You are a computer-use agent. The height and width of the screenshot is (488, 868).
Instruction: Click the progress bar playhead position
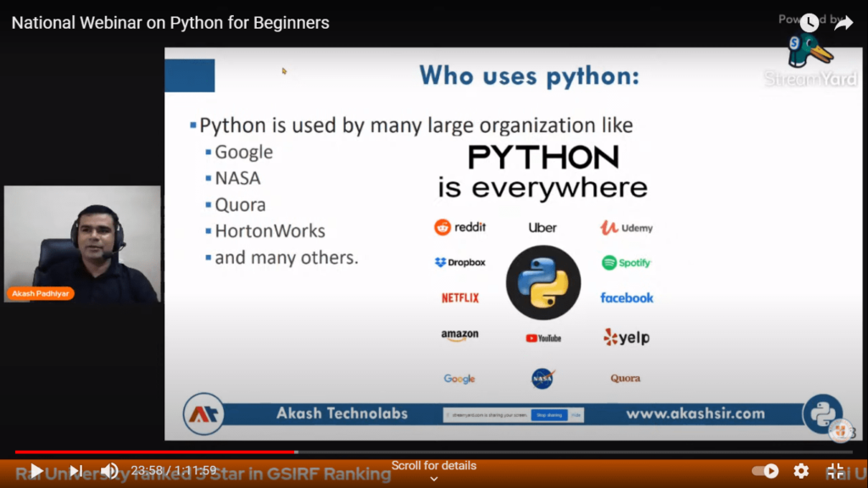coord(296,452)
